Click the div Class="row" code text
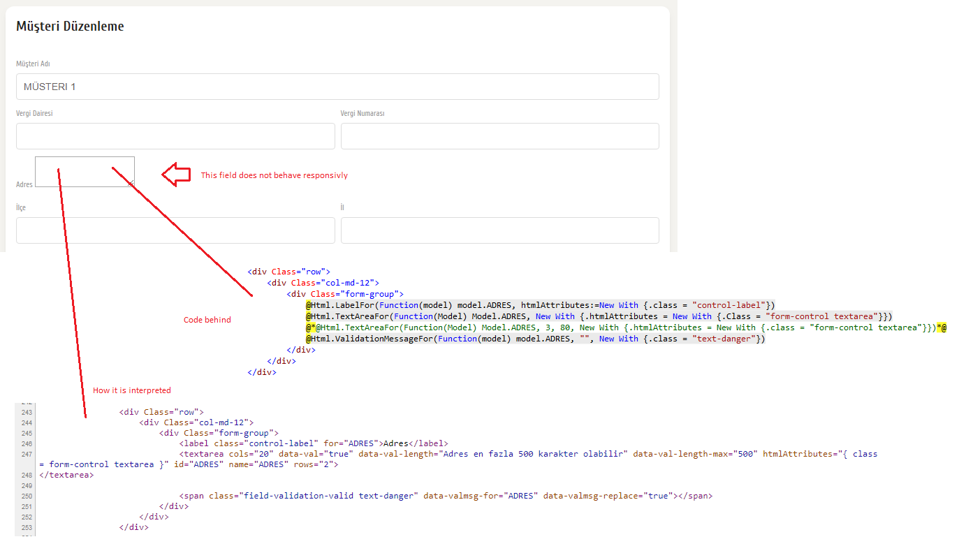The height and width of the screenshot is (560, 966). 288,271
